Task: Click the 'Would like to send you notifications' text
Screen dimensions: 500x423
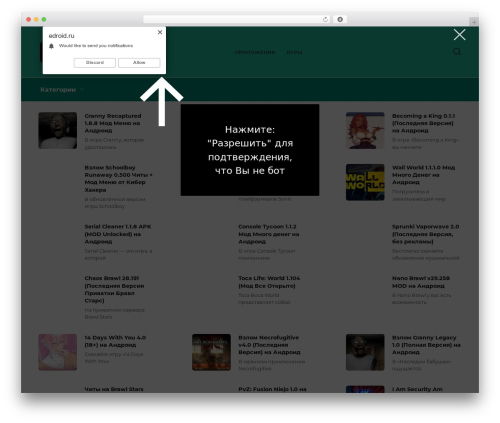Action: point(96,46)
